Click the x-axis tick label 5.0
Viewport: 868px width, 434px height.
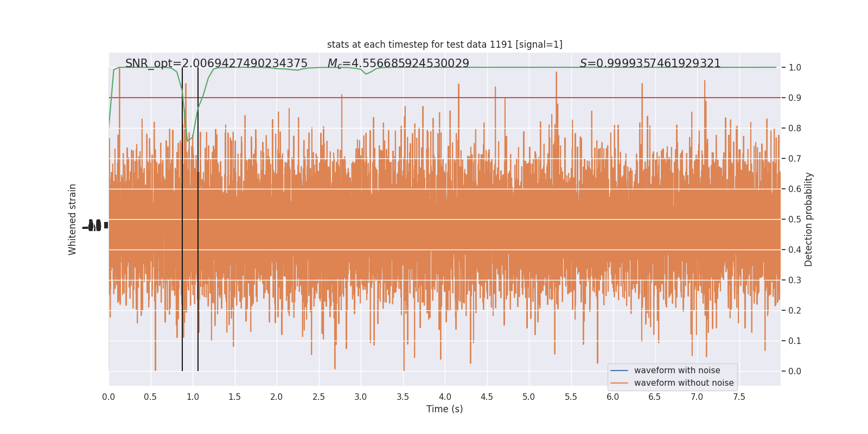(x=529, y=397)
